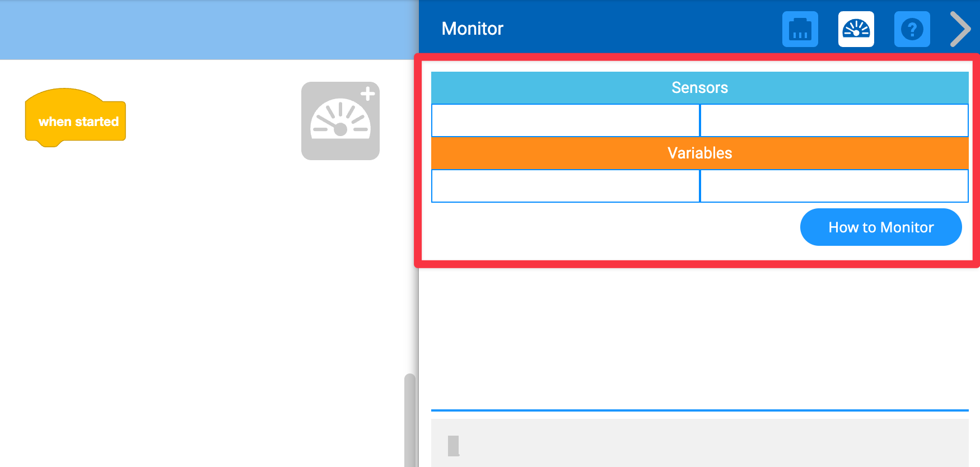Screen dimensions: 980x467
Task: Select the Sensors header row
Action: click(x=699, y=87)
